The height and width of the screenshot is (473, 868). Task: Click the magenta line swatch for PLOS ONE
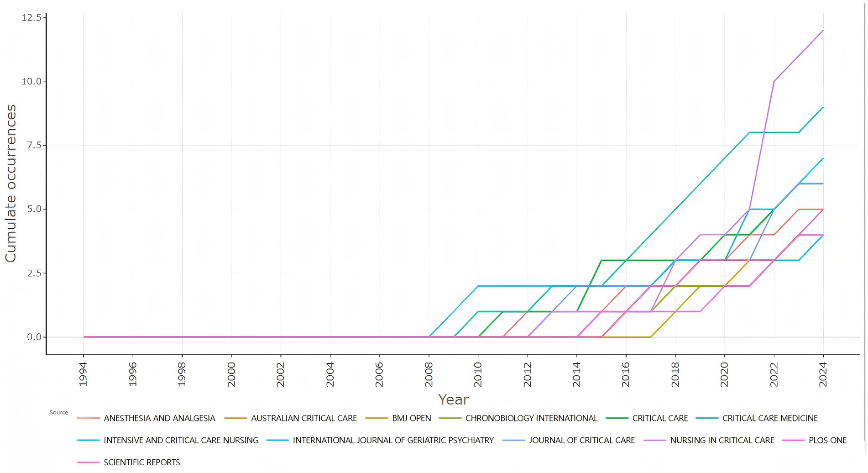(794, 441)
